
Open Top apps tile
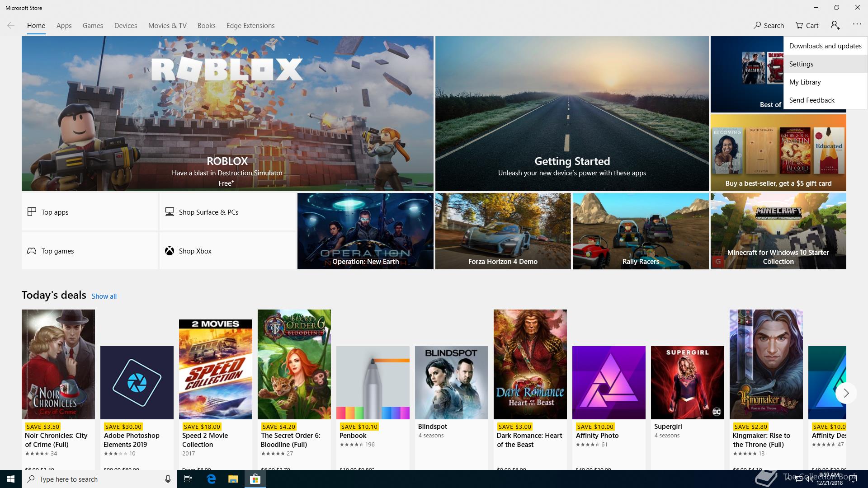click(90, 212)
